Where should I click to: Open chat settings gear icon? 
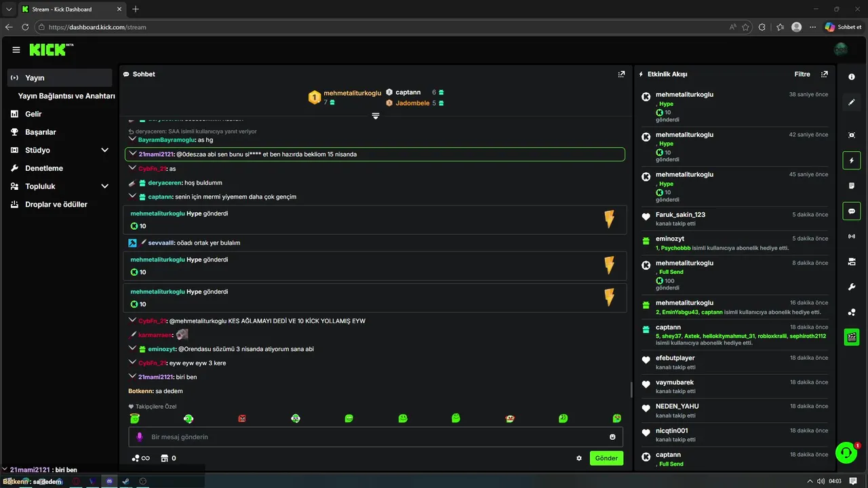click(x=579, y=458)
